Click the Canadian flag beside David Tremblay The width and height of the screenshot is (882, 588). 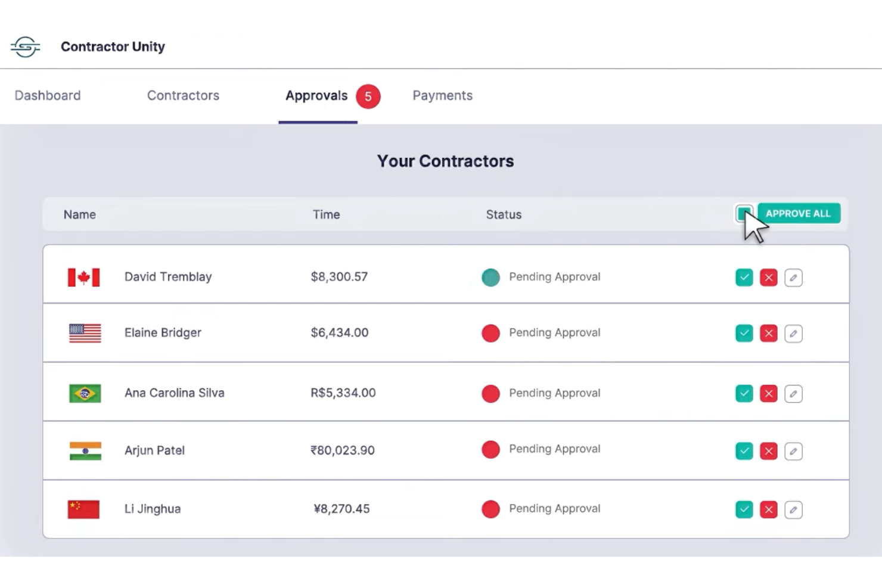[84, 278]
